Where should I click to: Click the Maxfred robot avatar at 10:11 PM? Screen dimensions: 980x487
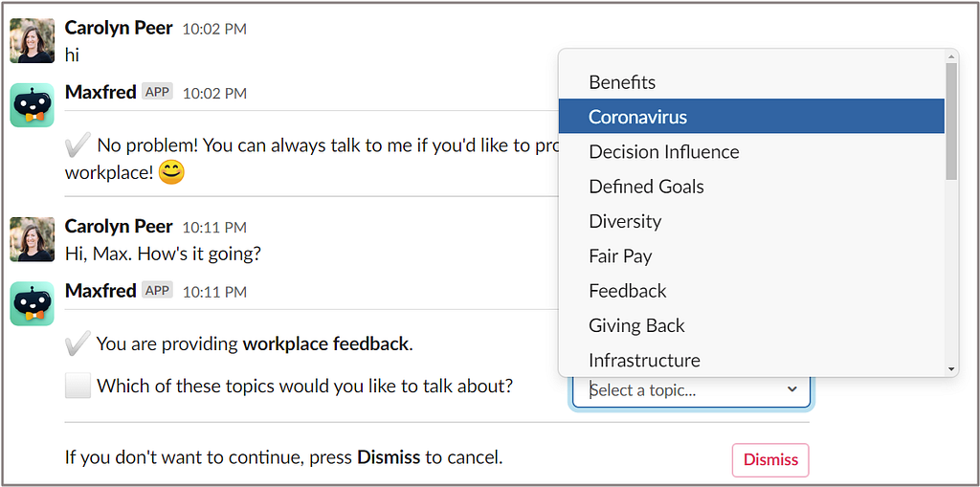32,303
